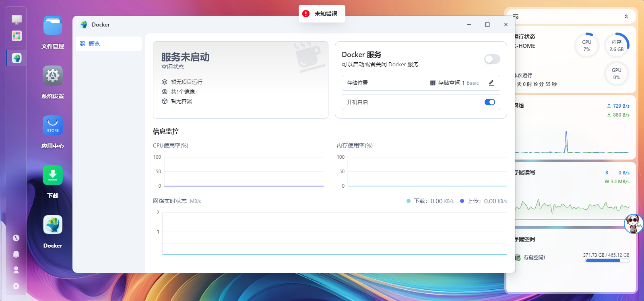This screenshot has height=301, width=644.
Task: Open the task transfer icon in dock
Action: click(16, 238)
